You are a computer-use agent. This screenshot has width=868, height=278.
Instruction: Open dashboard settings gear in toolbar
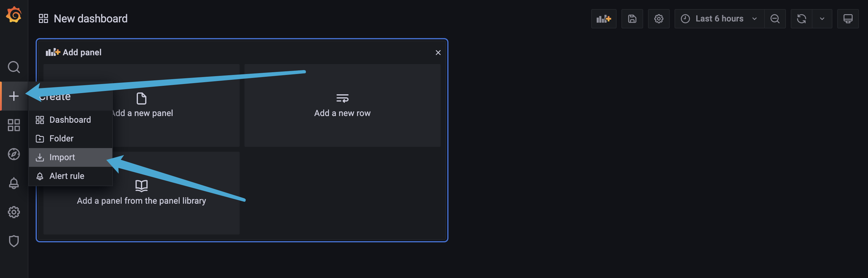pyautogui.click(x=659, y=18)
